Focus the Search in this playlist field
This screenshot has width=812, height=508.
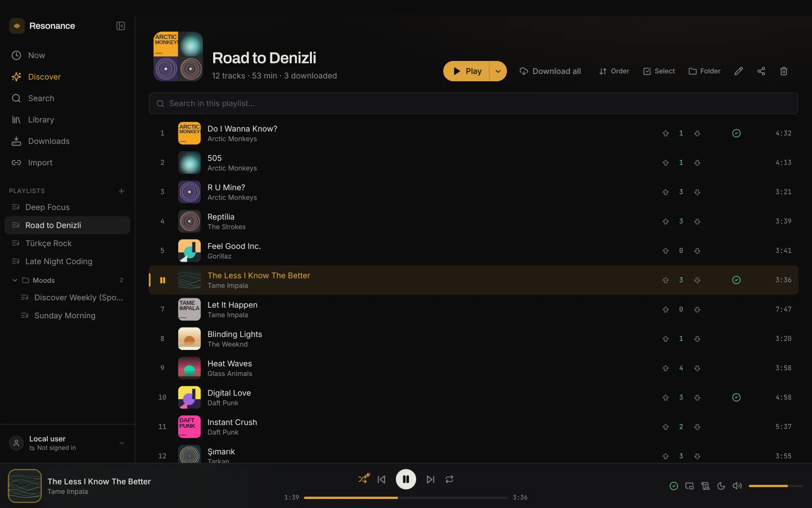(473, 104)
